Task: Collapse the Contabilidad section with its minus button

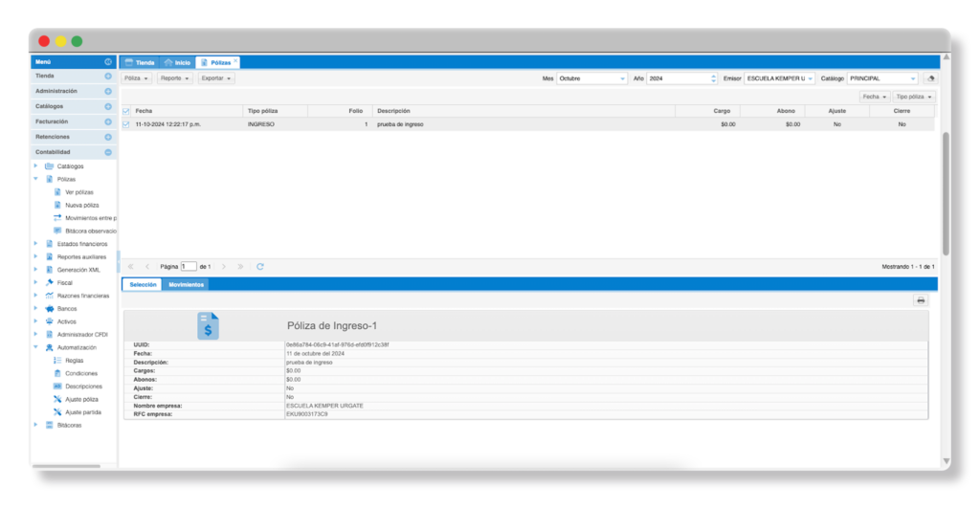Action: pos(108,152)
